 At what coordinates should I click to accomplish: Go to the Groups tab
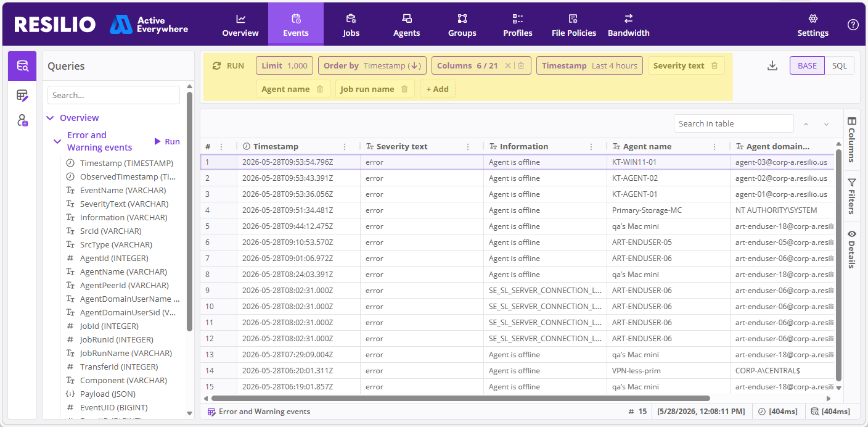(462, 25)
